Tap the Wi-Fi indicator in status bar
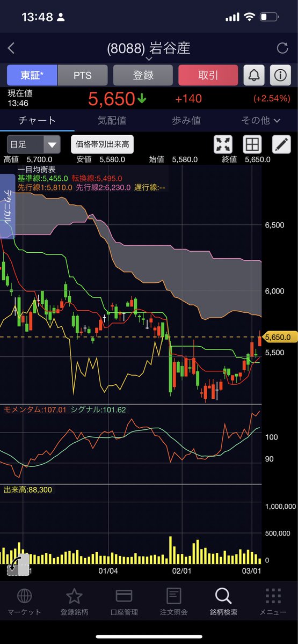The width and height of the screenshot is (298, 644). click(249, 17)
